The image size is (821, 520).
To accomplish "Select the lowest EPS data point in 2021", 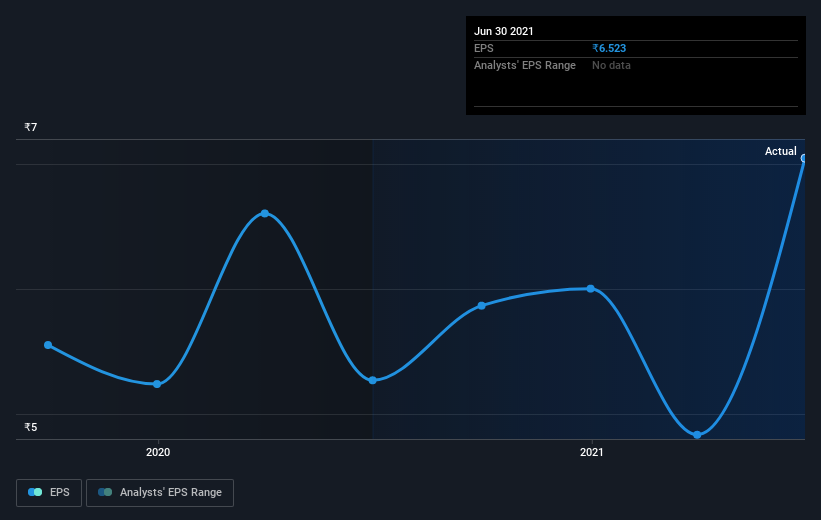I will point(697,435).
